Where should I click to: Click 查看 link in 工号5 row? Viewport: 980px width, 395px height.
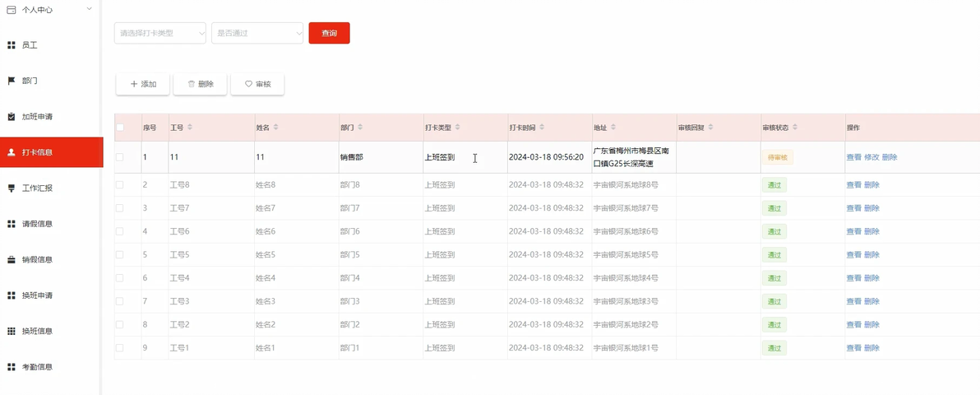pos(853,255)
